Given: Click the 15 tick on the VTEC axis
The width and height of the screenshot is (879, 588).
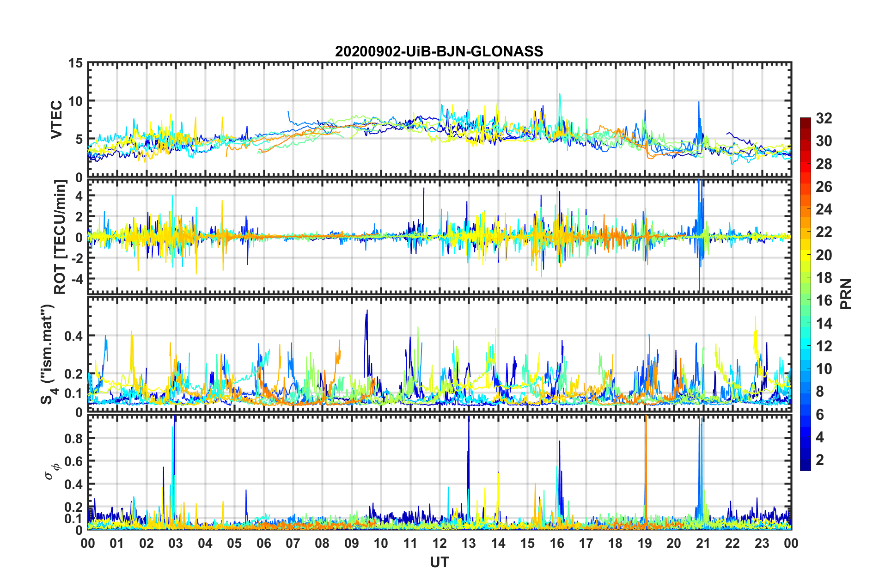Looking at the screenshot, I should 75,63.
